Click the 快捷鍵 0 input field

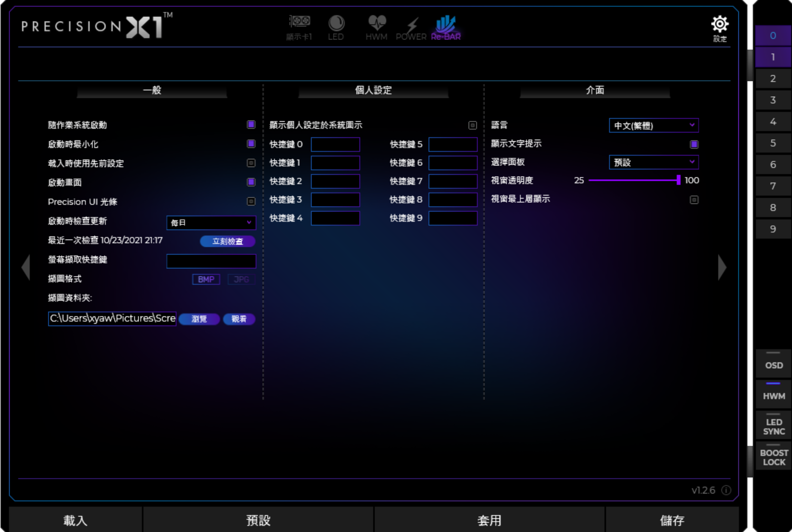coord(336,144)
